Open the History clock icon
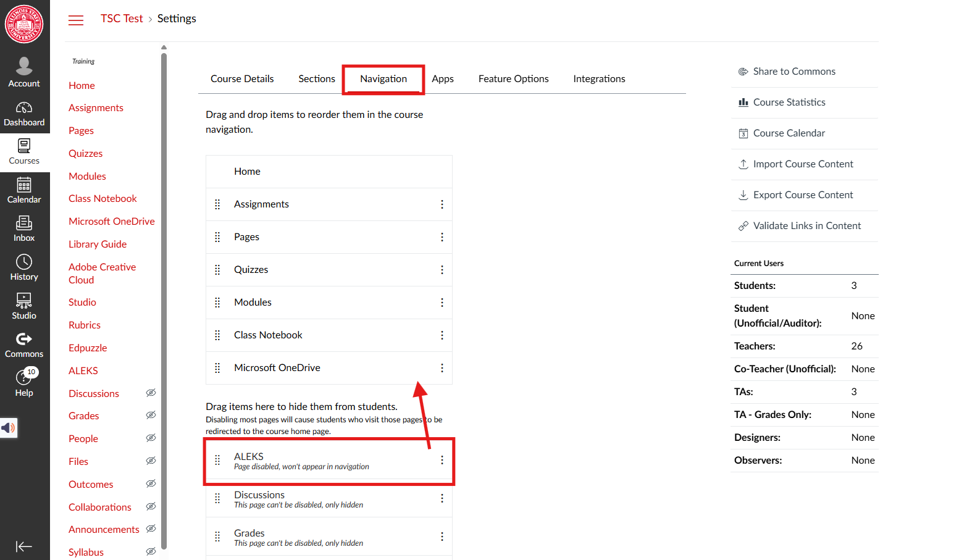 click(24, 268)
